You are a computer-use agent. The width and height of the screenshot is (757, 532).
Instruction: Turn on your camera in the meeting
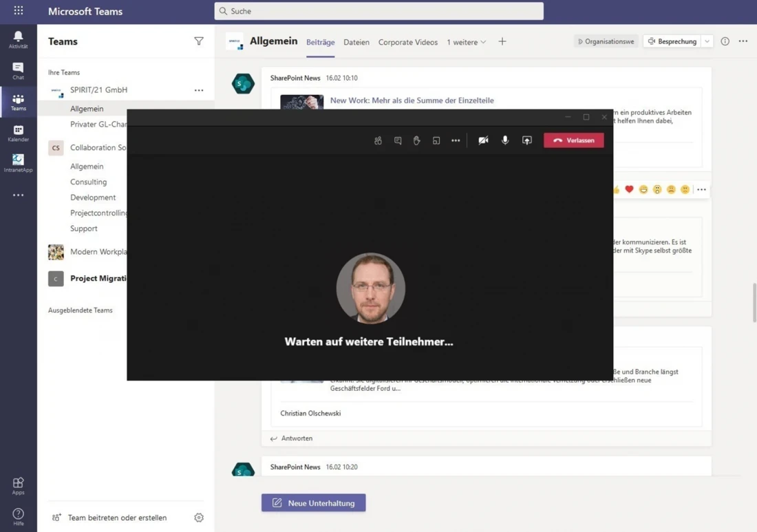483,140
